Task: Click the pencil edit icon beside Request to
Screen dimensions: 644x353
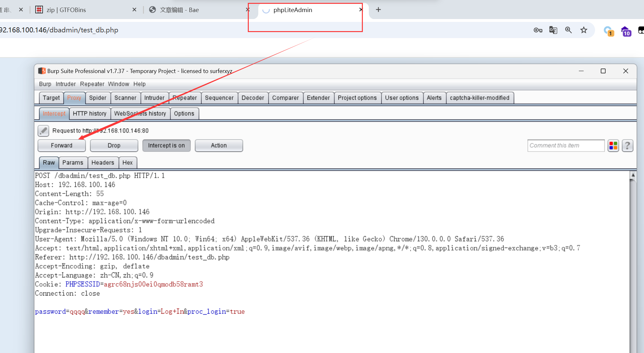Action: point(43,130)
